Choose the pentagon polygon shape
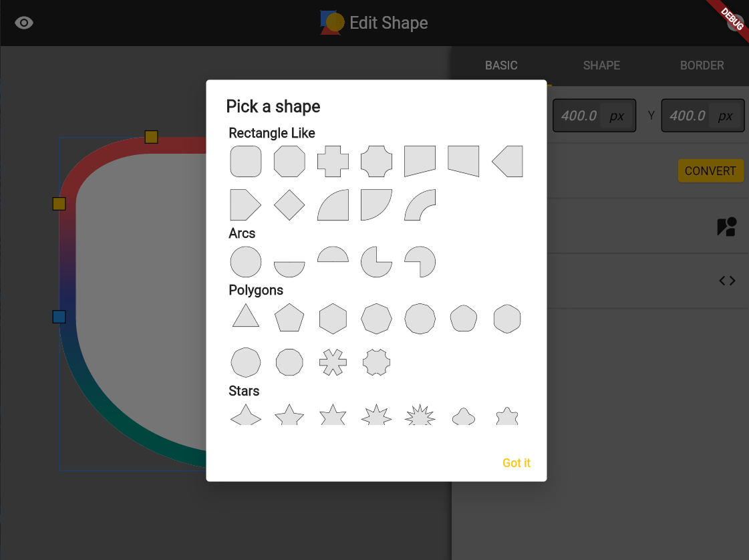Viewport: 749px width, 560px height. 289,319
